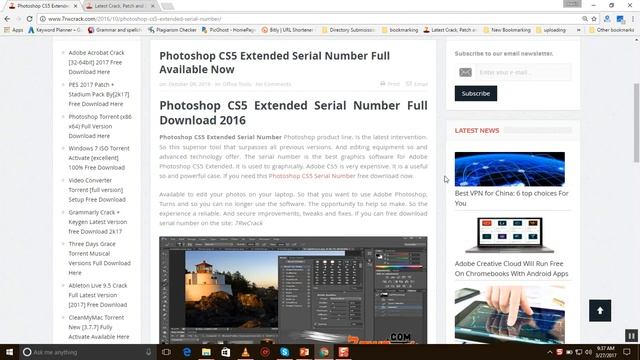Open the Bitly URL Shortener bookmark

click(288, 30)
